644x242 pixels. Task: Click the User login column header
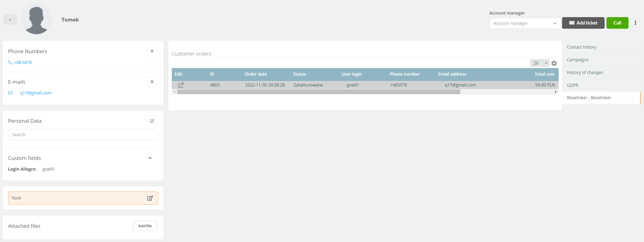[351, 74]
